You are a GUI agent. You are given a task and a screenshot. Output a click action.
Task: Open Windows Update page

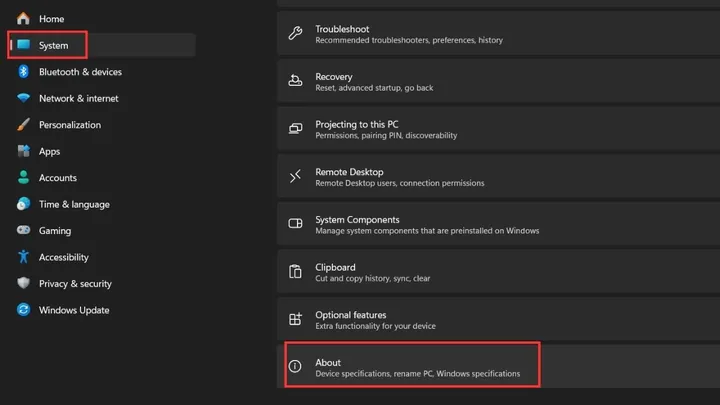click(74, 310)
